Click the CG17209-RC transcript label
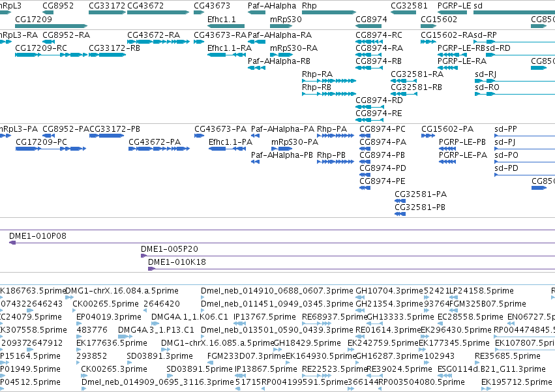Screen dimensions: 555x392 click(41, 48)
